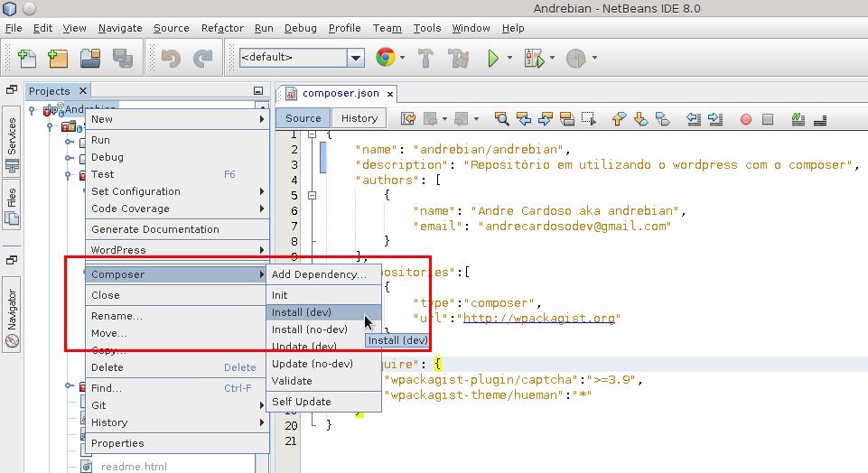The width and height of the screenshot is (868, 473).
Task: Select Generate Documentation menu entry
Action: tap(177, 229)
